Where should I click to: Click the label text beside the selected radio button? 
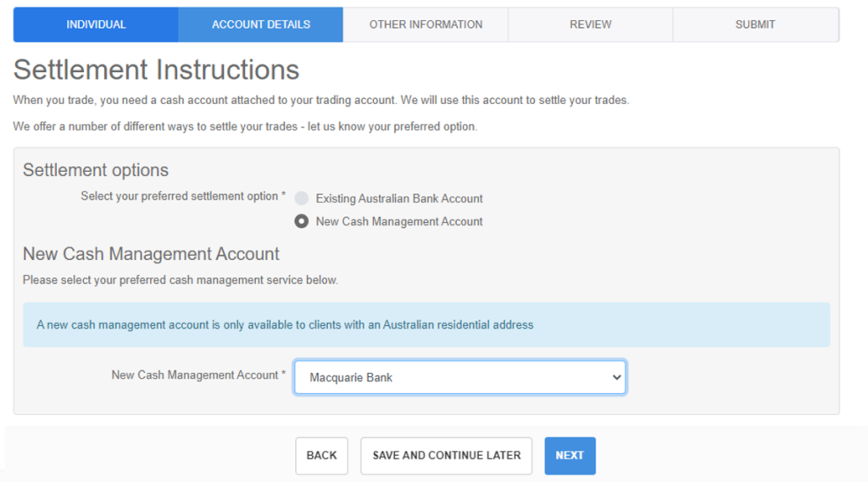tap(399, 222)
